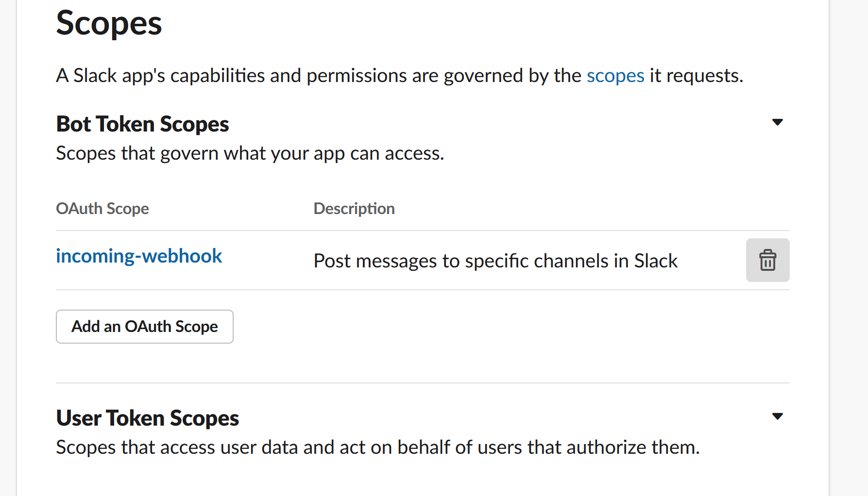Image resolution: width=868 pixels, height=496 pixels.
Task: Open the blue "scopes" documentation link
Action: coord(615,76)
